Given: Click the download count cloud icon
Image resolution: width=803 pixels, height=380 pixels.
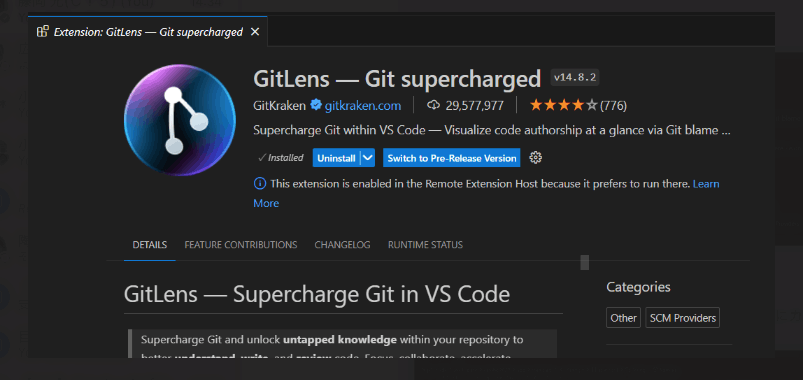Looking at the screenshot, I should [433, 105].
